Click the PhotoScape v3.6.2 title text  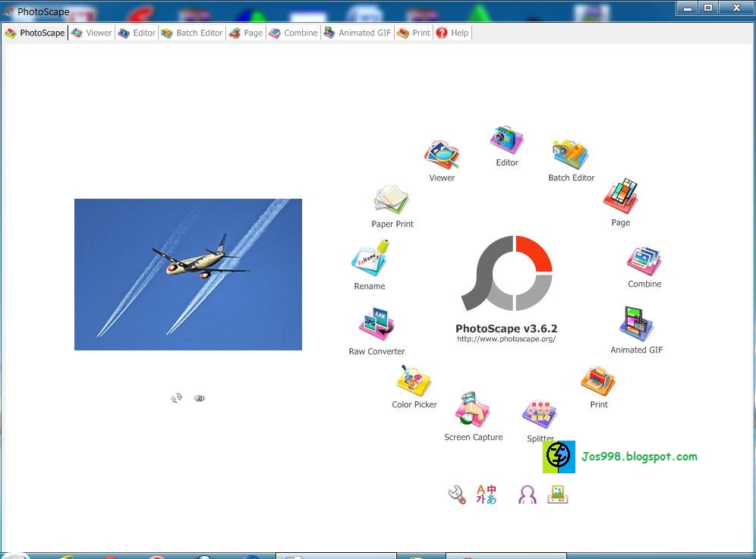[x=506, y=328]
